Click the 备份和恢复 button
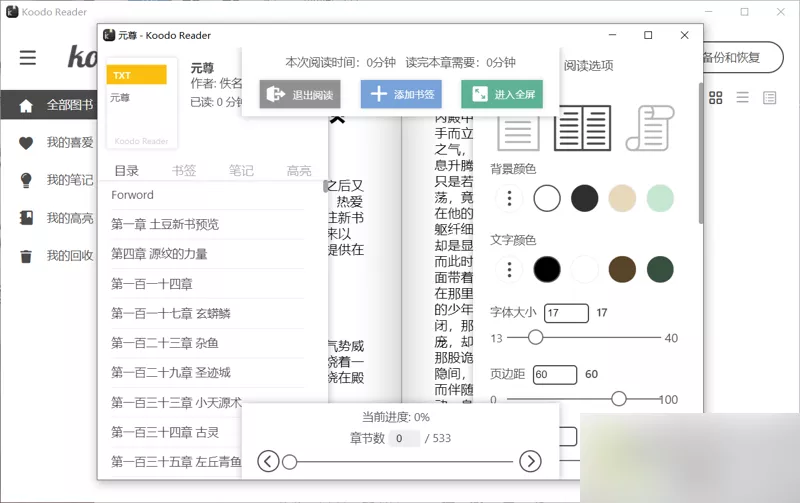The image size is (800, 503). coord(742,57)
